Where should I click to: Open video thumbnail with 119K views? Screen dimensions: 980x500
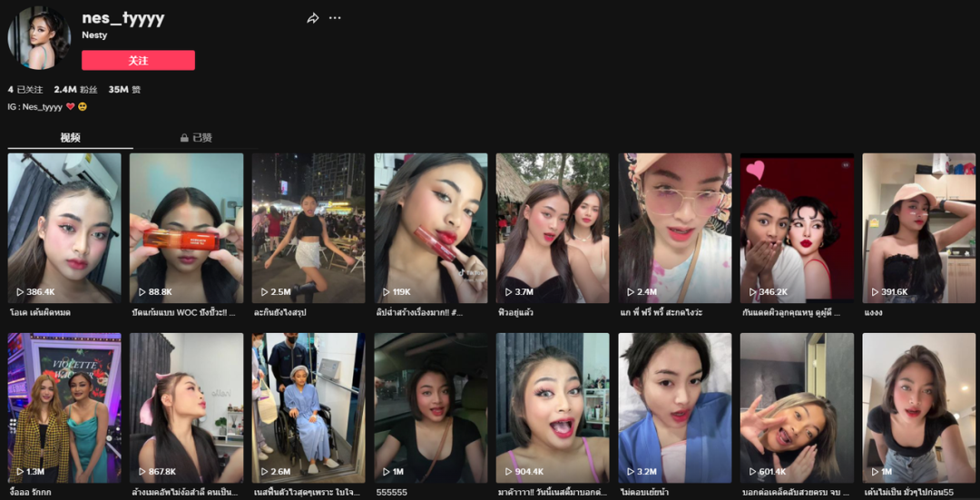point(430,227)
